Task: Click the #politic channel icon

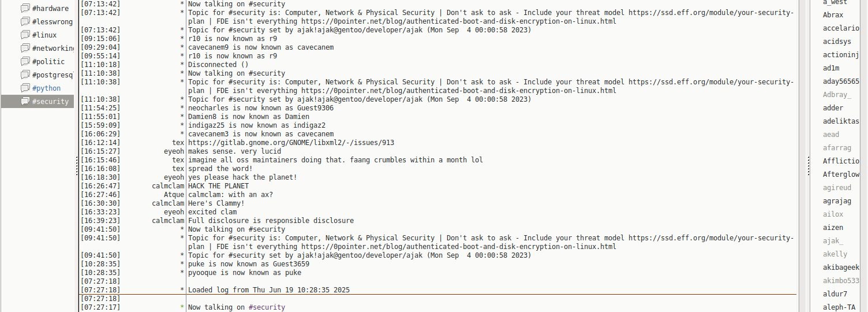Action: 25,61
